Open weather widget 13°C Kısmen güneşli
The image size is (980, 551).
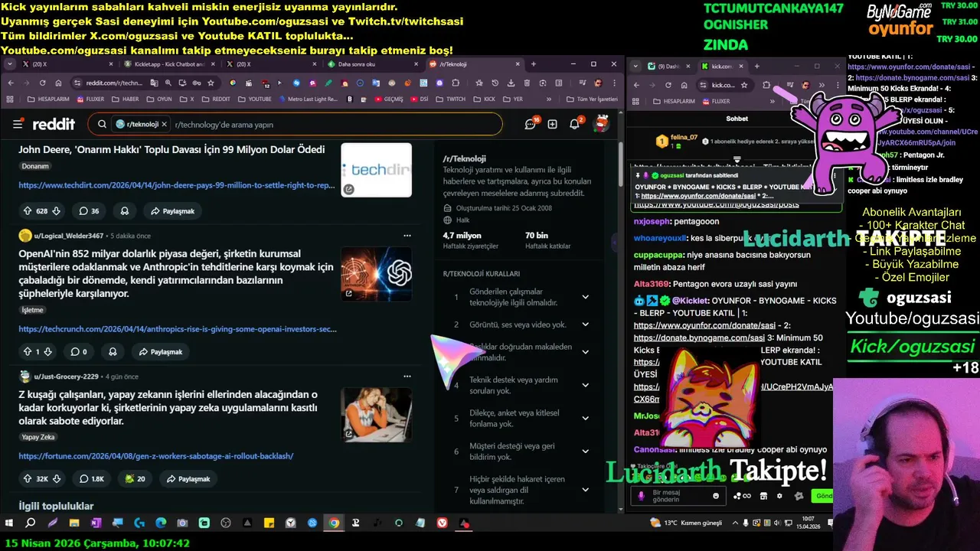687,523
